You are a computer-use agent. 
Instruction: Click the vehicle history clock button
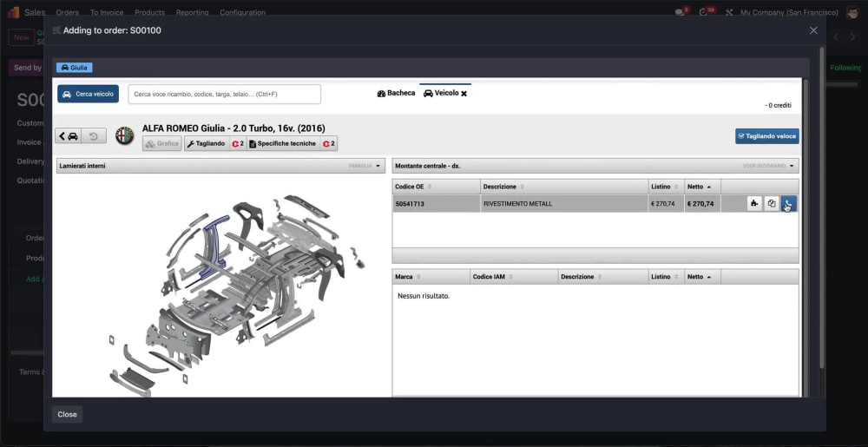coord(94,135)
